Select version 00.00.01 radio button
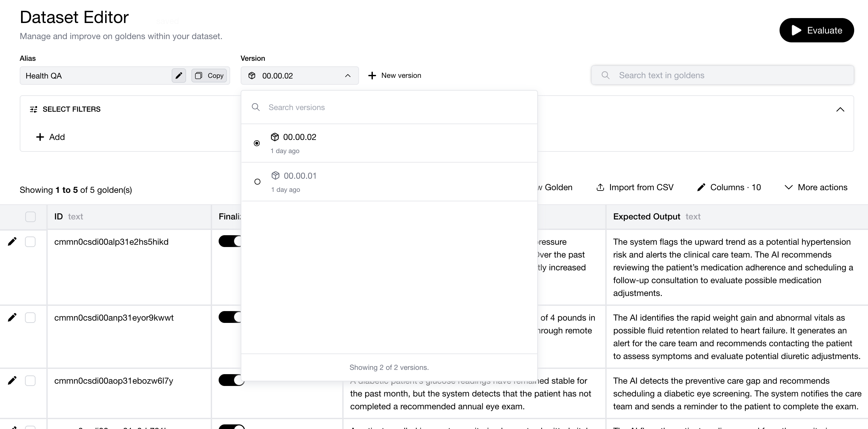Image resolution: width=868 pixels, height=429 pixels. click(x=257, y=182)
